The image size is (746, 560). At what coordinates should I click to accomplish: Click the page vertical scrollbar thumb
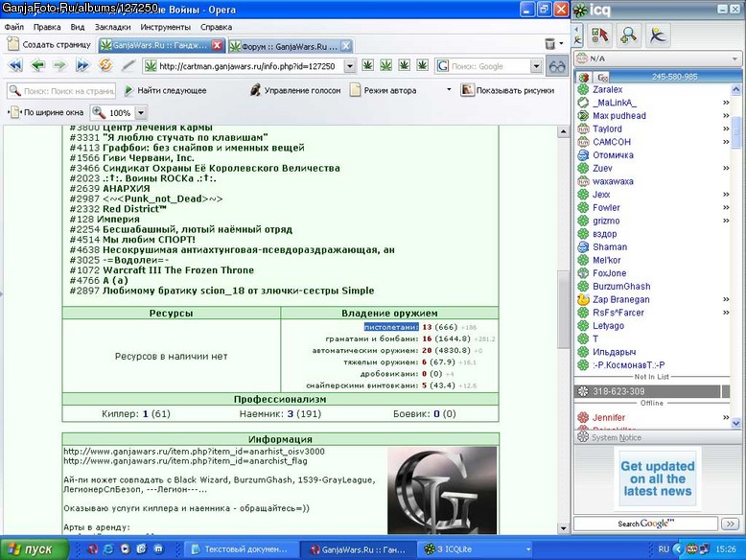[563, 310]
